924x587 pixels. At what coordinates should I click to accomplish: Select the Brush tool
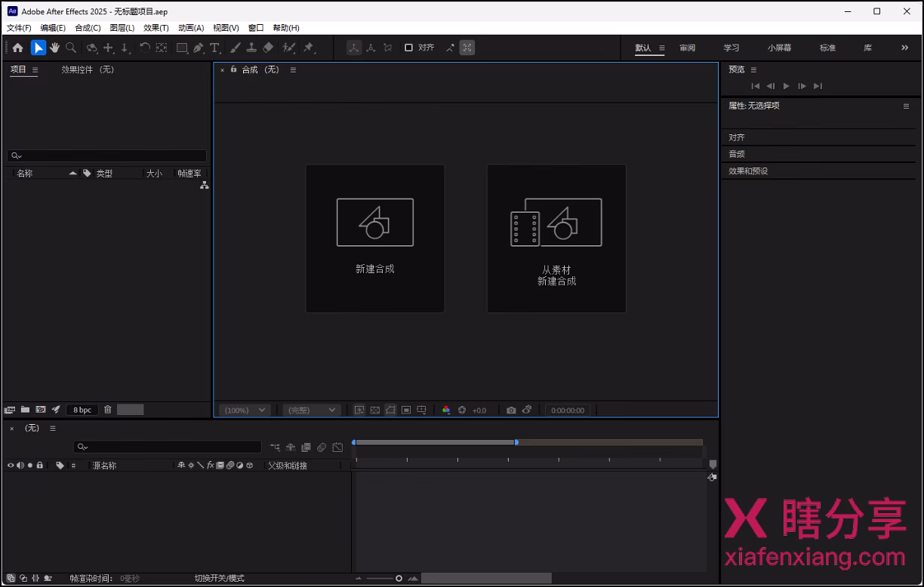point(235,48)
